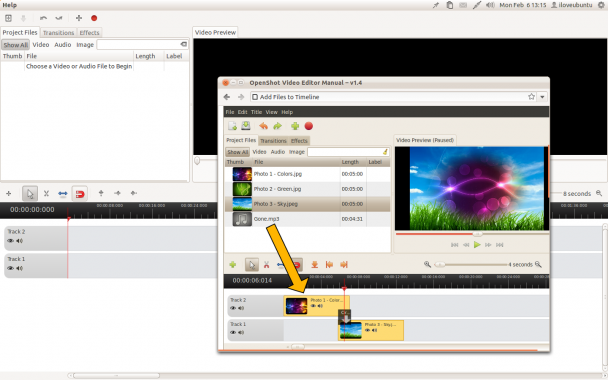Filter by Audio in main Project Files

click(62, 45)
